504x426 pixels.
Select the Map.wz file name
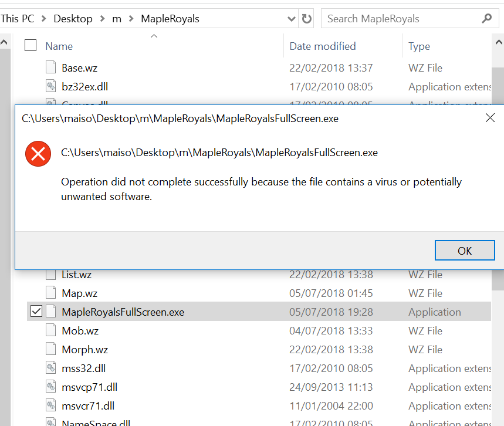79,293
